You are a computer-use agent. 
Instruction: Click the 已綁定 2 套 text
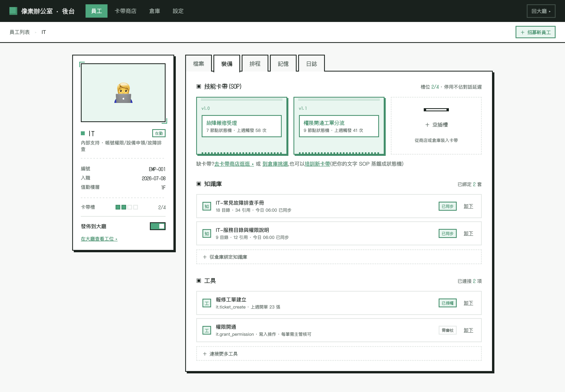coord(469,184)
